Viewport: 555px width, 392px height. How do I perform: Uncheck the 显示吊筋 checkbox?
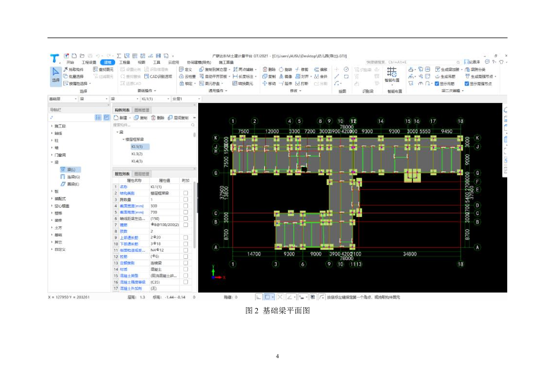pyautogui.click(x=437, y=84)
